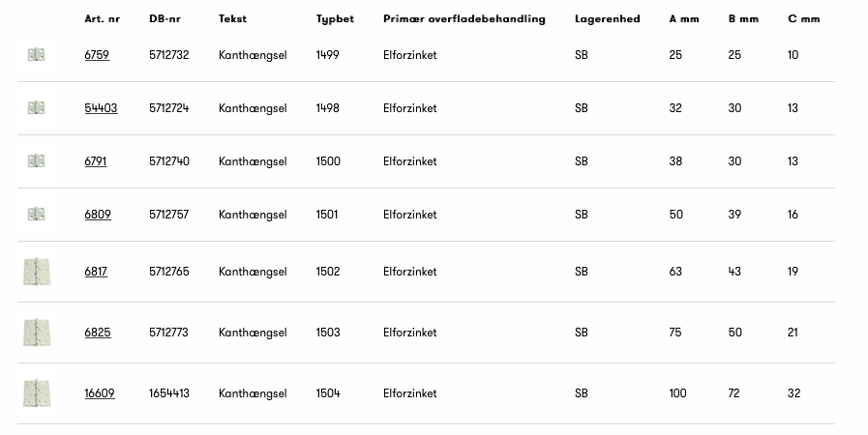Go to article 6817 product page
Screen dimensions: 868x435
96,272
